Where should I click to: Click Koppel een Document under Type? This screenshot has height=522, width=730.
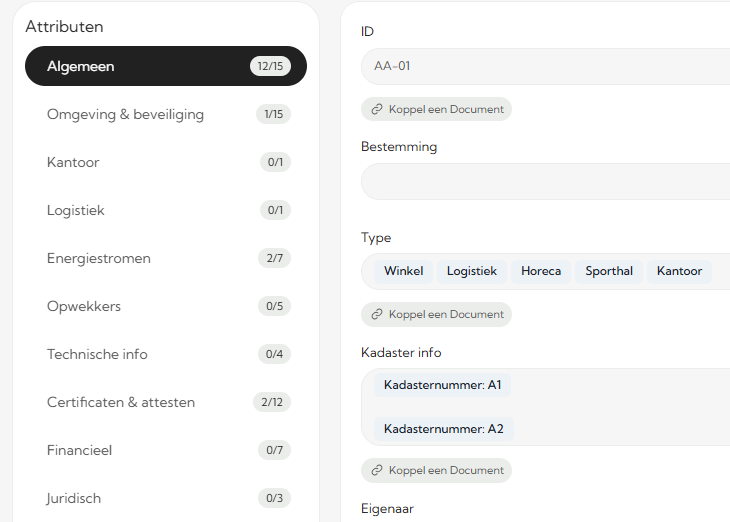[x=437, y=315]
